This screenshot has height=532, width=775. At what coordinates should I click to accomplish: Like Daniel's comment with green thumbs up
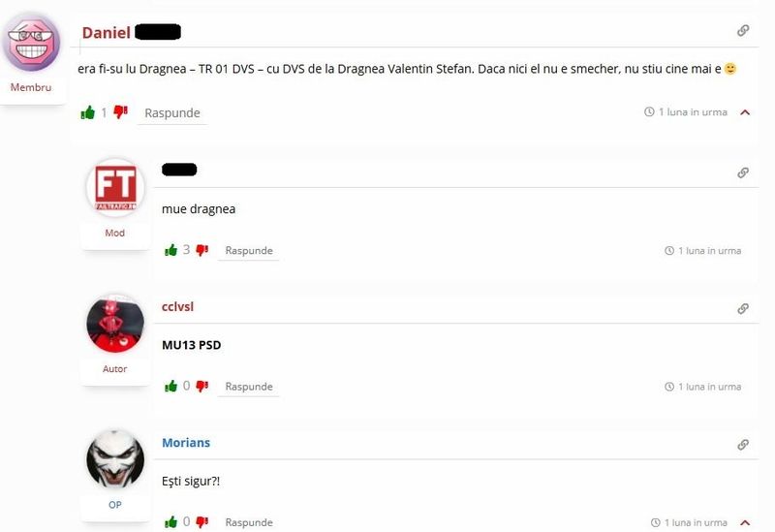pyautogui.click(x=87, y=112)
